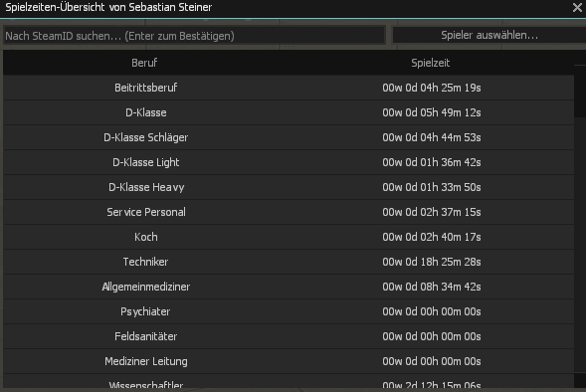The width and height of the screenshot is (586, 392).
Task: Click the Wissenschaftler playtime 00w 2d 12h
Action: click(431, 384)
